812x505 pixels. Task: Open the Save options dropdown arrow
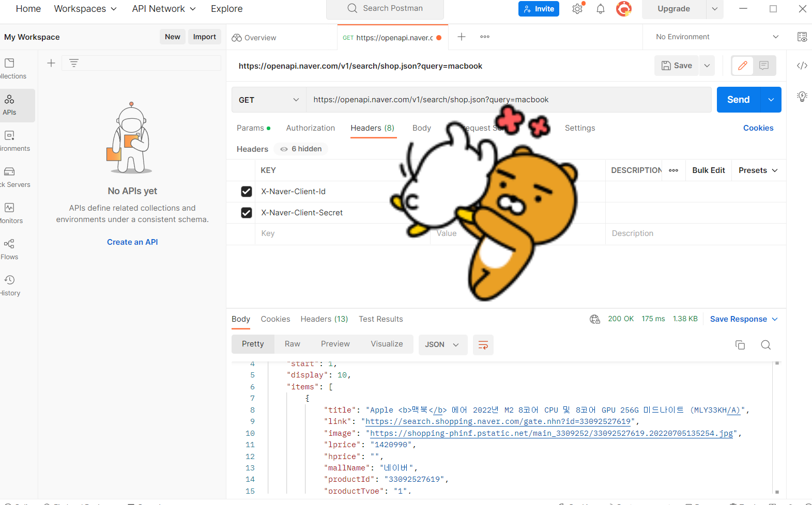pyautogui.click(x=707, y=66)
